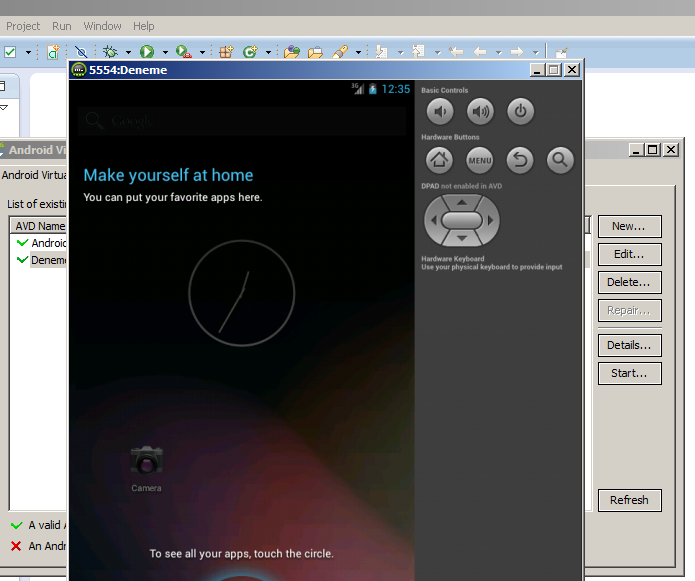Click the DPAD right arrow
The image size is (695, 581).
click(x=490, y=220)
